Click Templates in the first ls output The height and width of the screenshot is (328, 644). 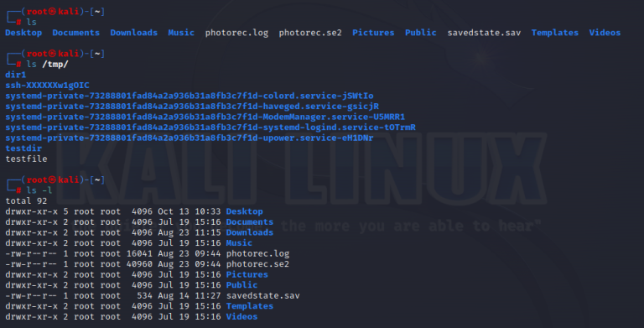point(555,33)
